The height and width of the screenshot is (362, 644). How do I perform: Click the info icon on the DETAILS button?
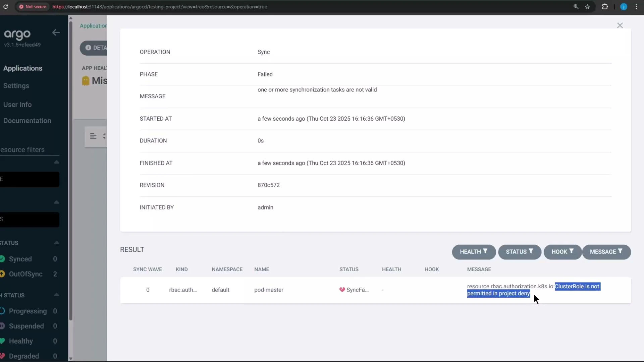pos(88,48)
